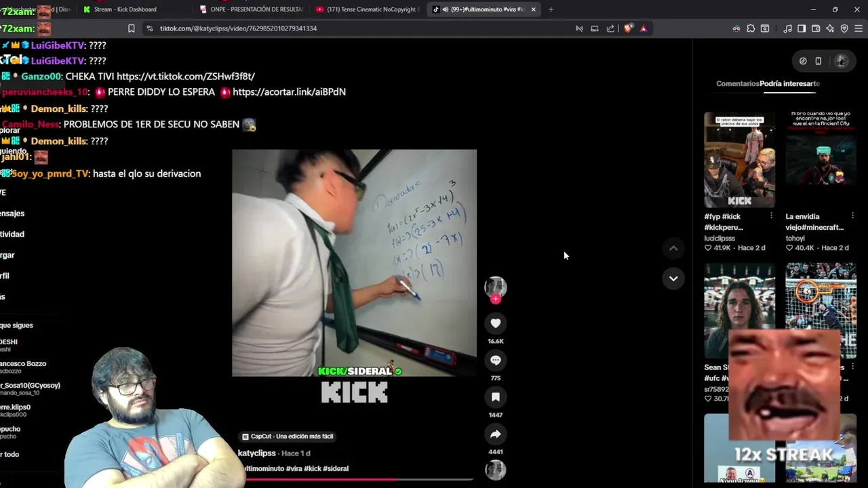This screenshot has height=488, width=868.
Task: Select the Podría interesarte tab
Action: (x=790, y=83)
